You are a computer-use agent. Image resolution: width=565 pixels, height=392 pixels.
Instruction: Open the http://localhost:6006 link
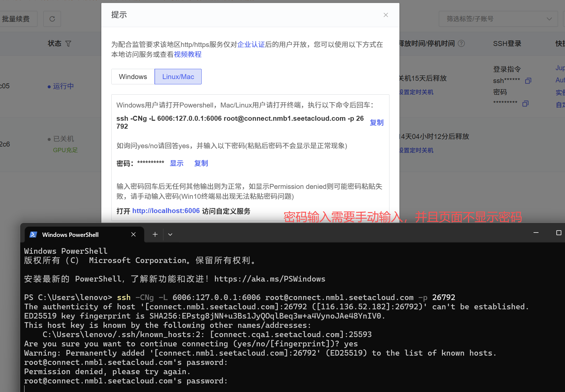point(166,211)
